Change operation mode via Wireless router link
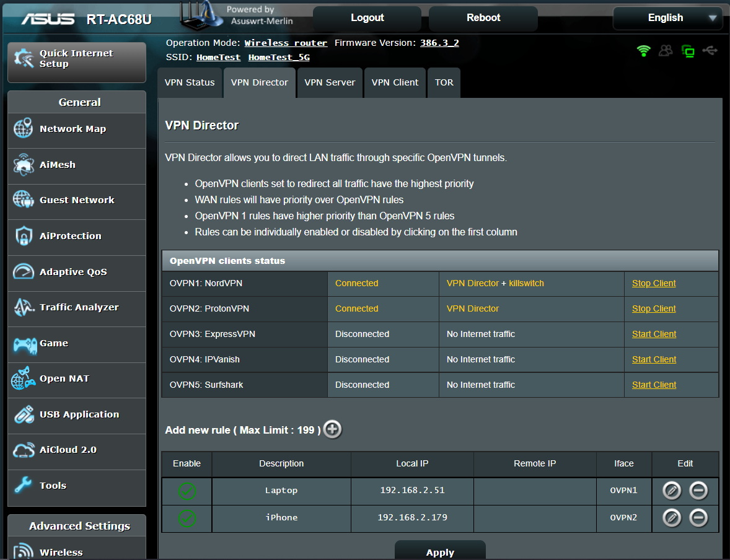This screenshot has width=730, height=560. point(286,43)
